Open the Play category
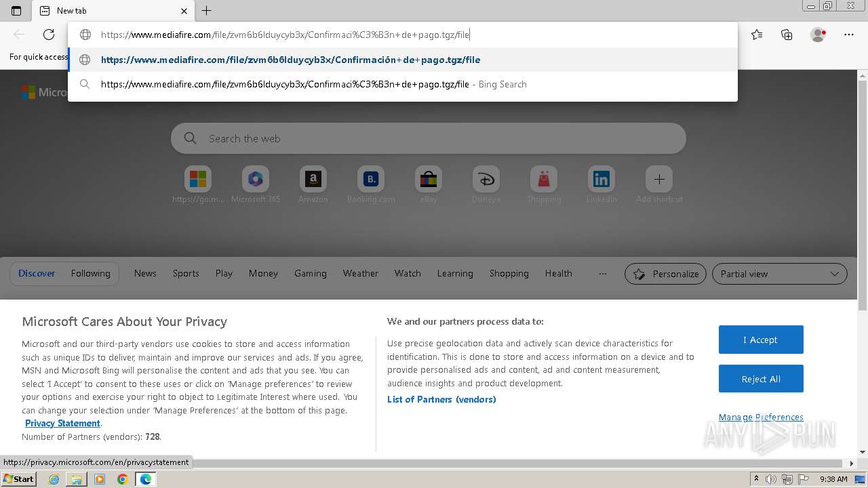 pos(224,273)
